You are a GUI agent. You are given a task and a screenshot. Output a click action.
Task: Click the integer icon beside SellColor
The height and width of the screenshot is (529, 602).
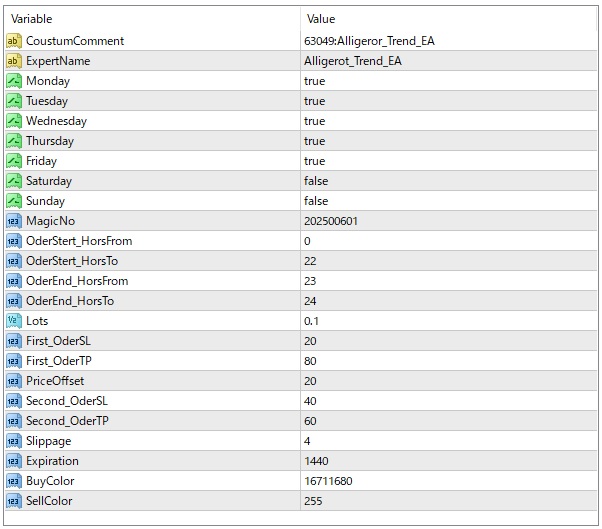[x=14, y=501]
